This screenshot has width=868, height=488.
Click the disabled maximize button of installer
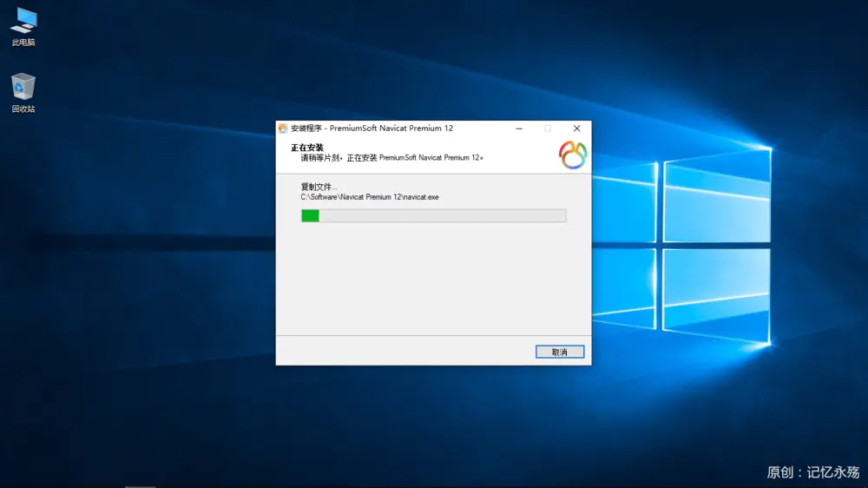548,129
